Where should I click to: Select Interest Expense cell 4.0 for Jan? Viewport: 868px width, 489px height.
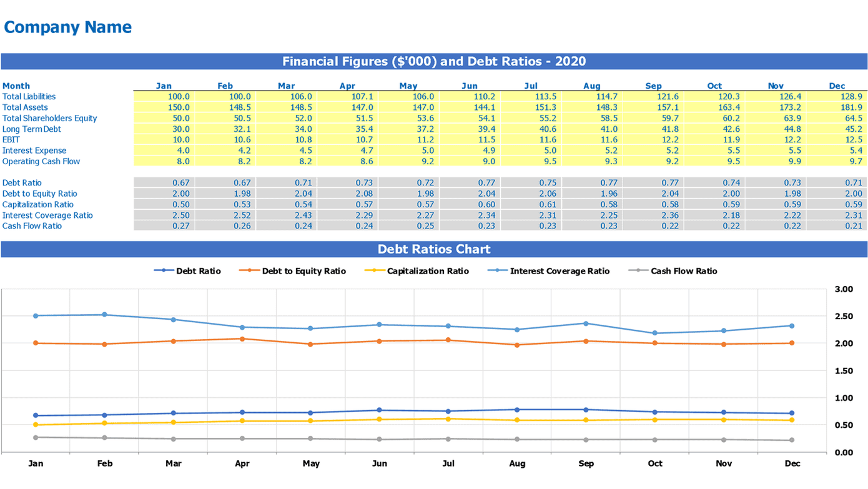164,151
